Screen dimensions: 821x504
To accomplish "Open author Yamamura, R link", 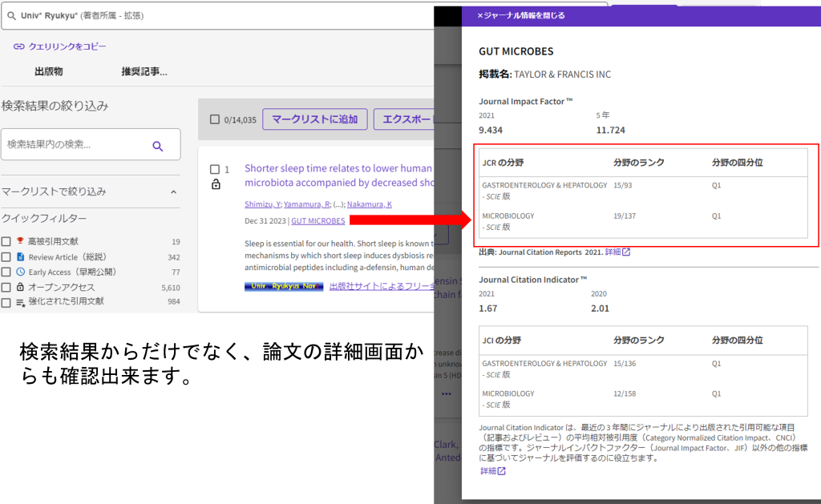I will click(x=306, y=204).
